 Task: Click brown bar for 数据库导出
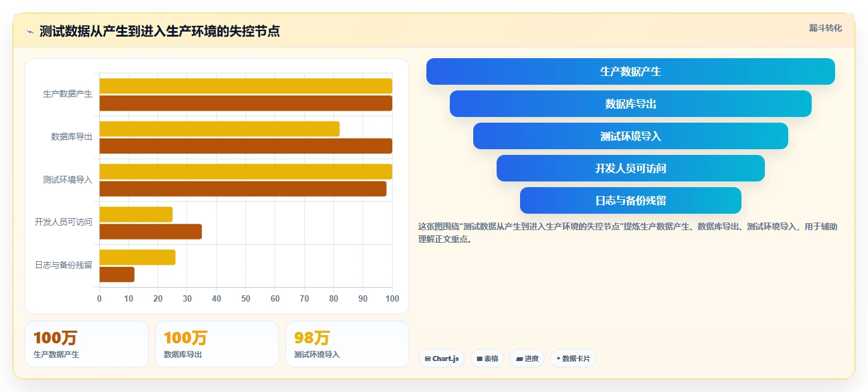tap(246, 146)
